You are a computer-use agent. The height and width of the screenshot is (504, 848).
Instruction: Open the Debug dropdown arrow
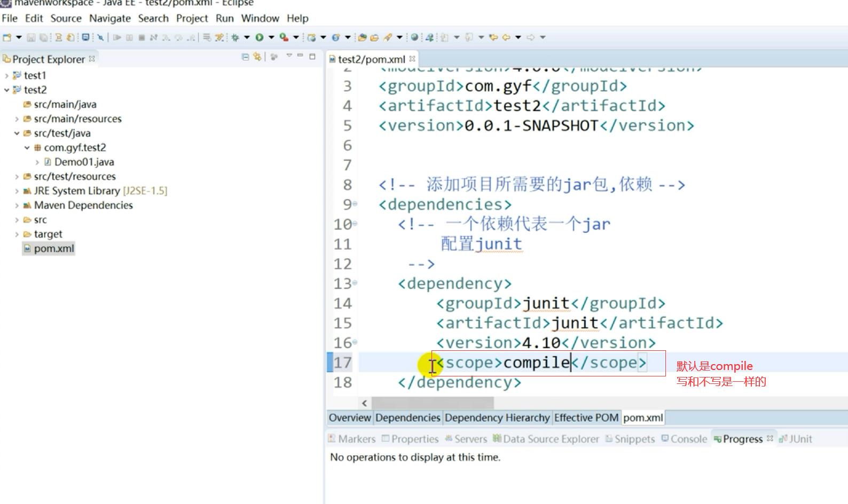[247, 37]
